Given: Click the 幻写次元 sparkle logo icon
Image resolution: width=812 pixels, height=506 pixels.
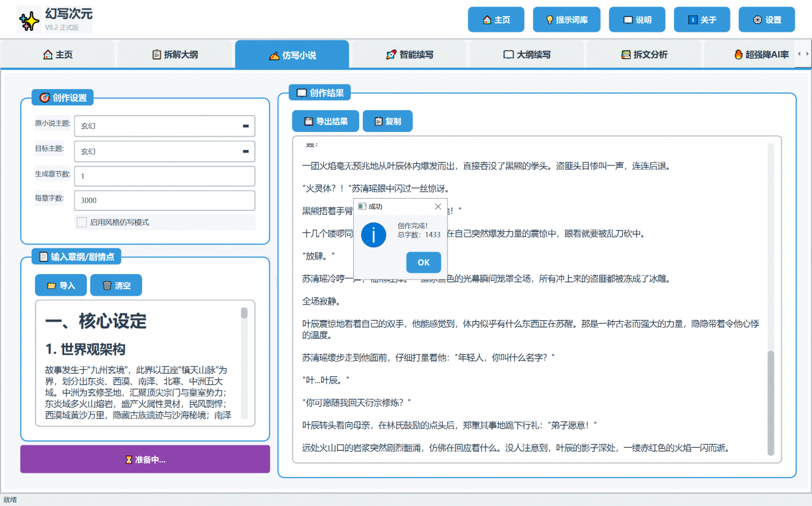Looking at the screenshot, I should (x=30, y=21).
